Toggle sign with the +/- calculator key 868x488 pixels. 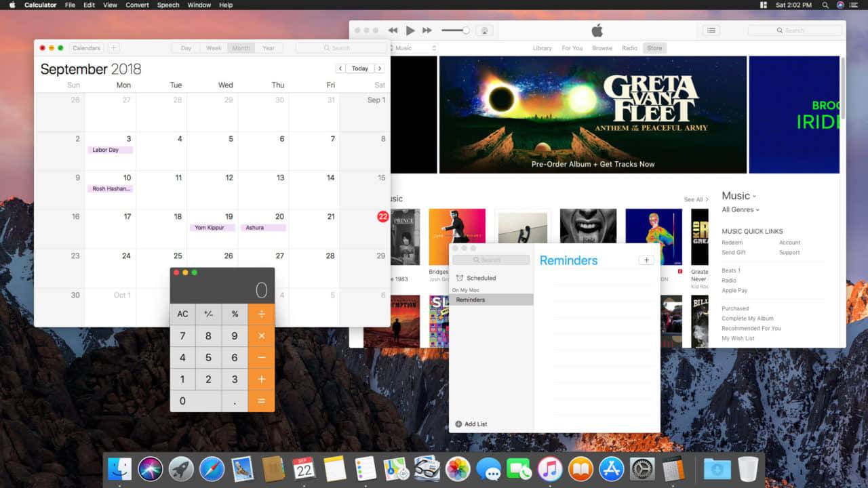click(x=208, y=314)
